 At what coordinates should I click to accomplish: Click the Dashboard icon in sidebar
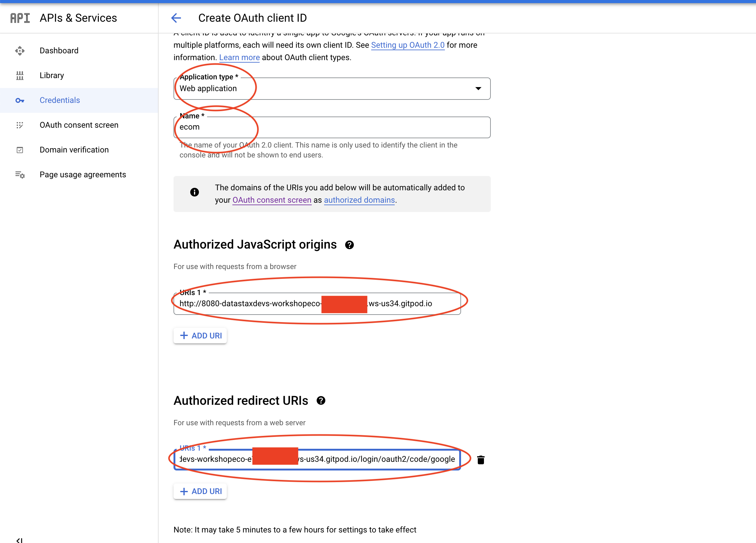tap(20, 51)
